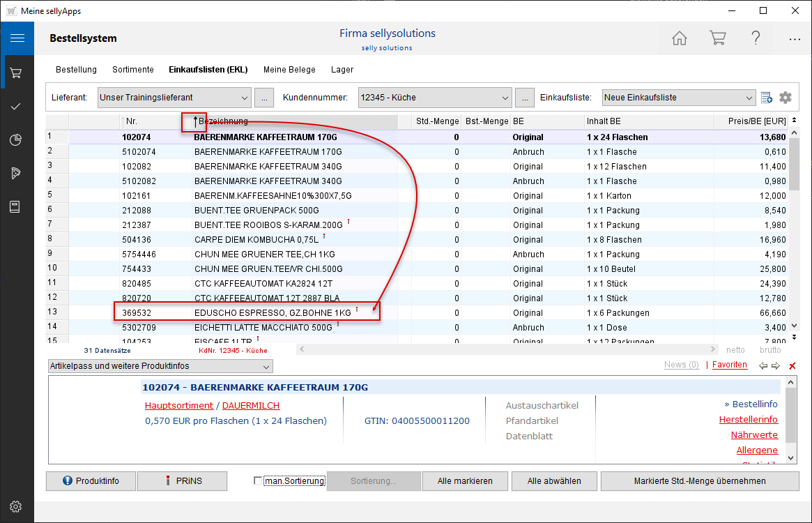Switch to the Sortimente tab
812x523 pixels.
[132, 70]
